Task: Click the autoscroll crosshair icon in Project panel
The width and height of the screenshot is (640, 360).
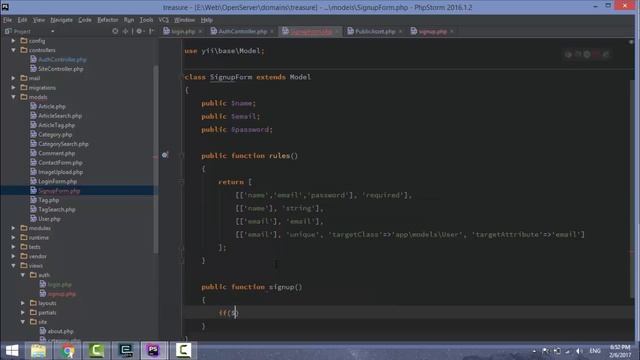Action: (125, 31)
